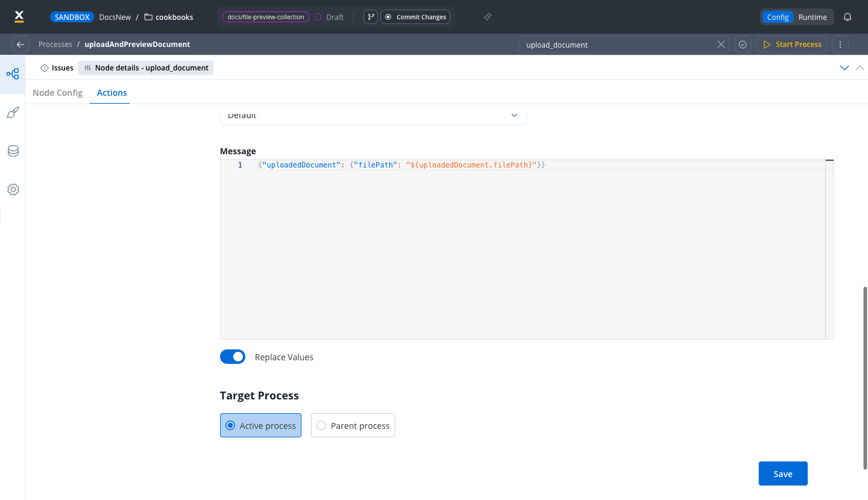Image resolution: width=868 pixels, height=500 pixels.
Task: Click the validate checkmark circle icon
Action: 743,45
